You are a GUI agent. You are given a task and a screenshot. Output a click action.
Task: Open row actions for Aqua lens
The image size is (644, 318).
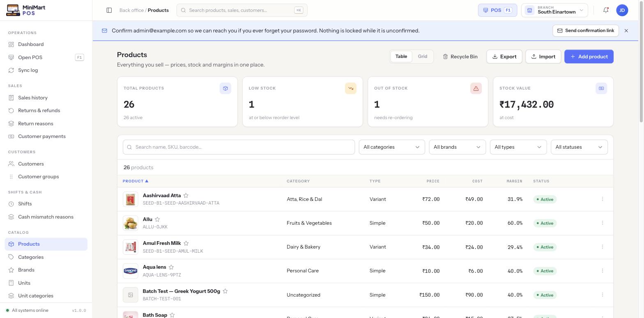603,270
